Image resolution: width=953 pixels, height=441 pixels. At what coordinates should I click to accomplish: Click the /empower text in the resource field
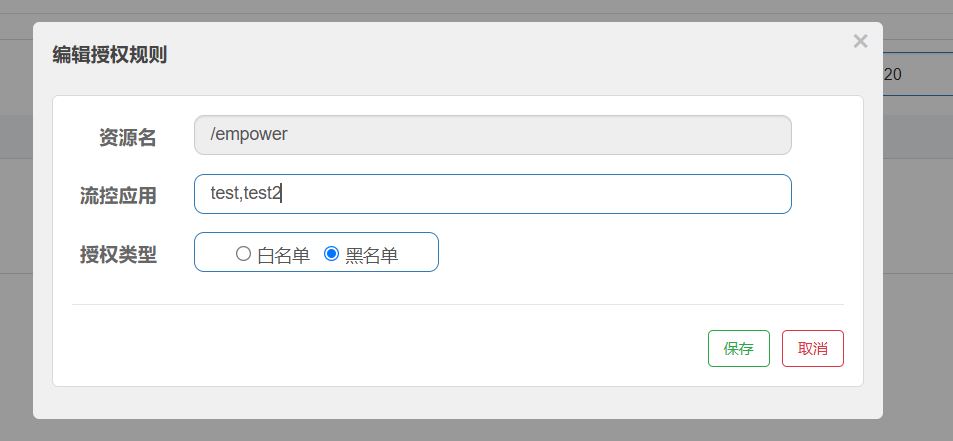pyautogui.click(x=249, y=134)
